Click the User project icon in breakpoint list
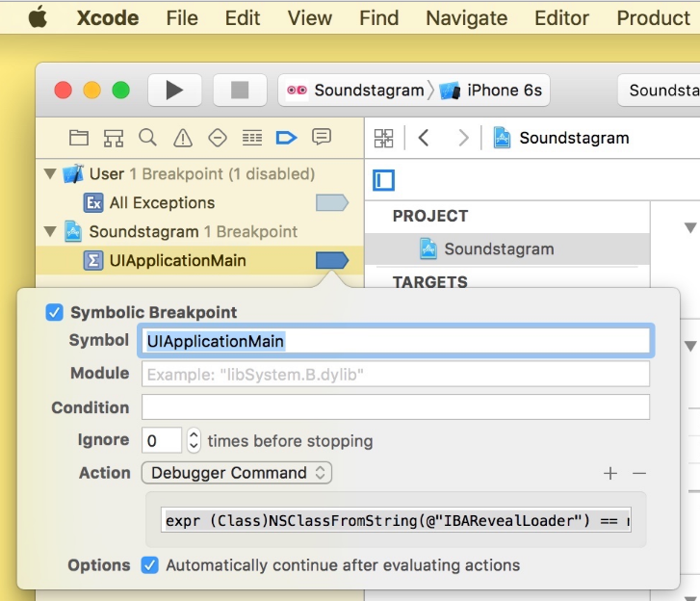 click(73, 173)
